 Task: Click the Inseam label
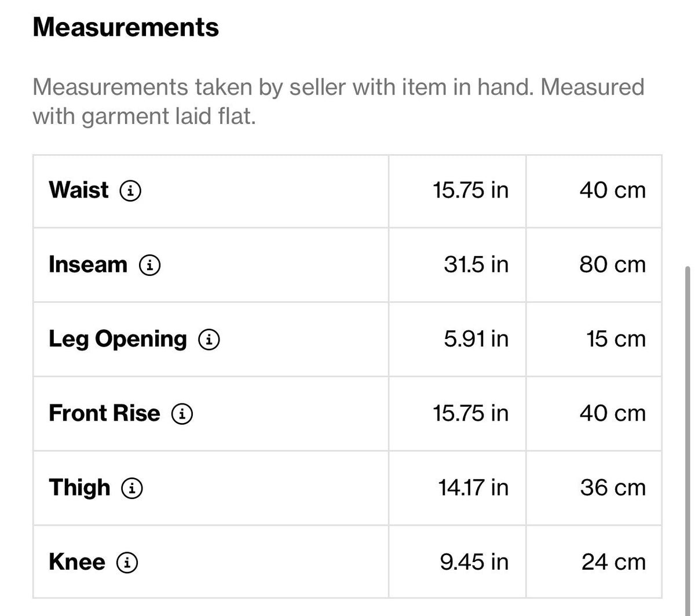tap(88, 265)
